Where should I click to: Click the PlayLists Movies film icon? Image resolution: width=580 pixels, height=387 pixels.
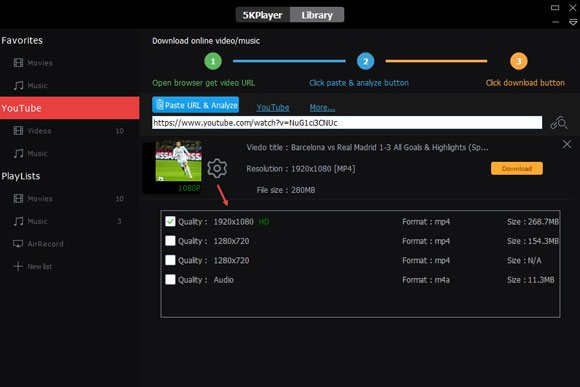(x=18, y=199)
